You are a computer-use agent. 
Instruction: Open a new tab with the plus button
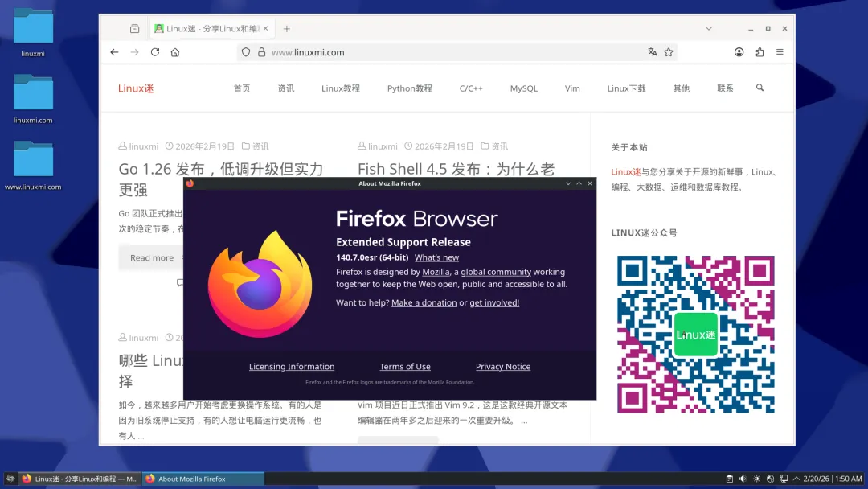(287, 29)
